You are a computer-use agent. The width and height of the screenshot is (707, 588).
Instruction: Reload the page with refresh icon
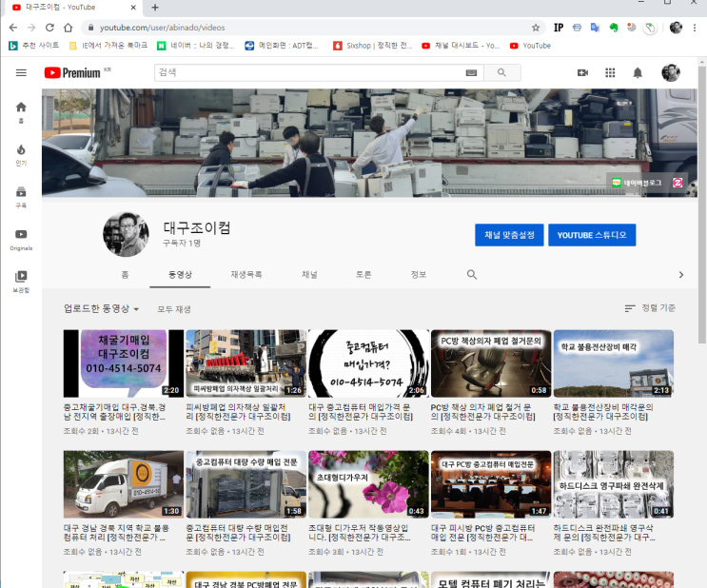pos(49,28)
